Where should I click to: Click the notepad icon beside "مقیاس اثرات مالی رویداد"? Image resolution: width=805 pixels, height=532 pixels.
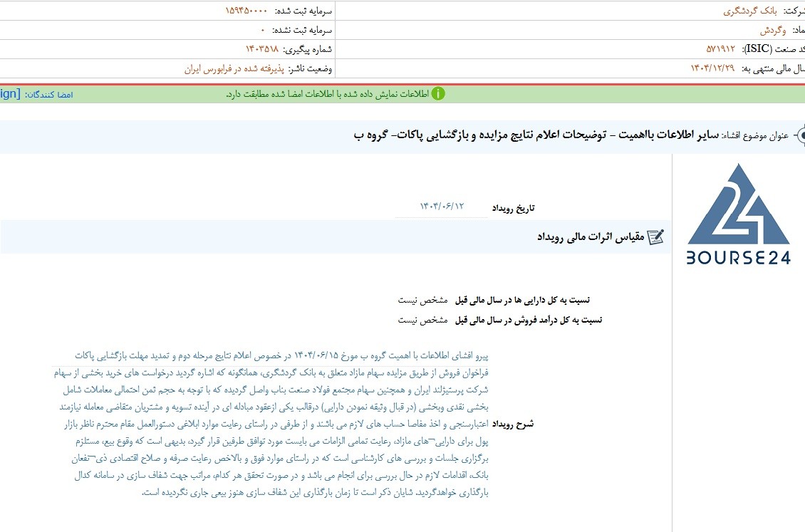coord(655,236)
